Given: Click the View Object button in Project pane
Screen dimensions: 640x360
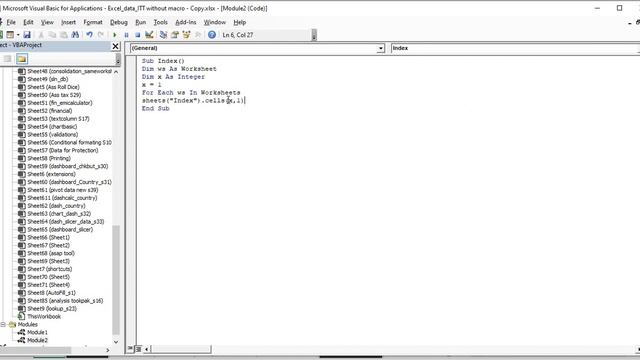Looking at the screenshot, I should click(7, 59).
